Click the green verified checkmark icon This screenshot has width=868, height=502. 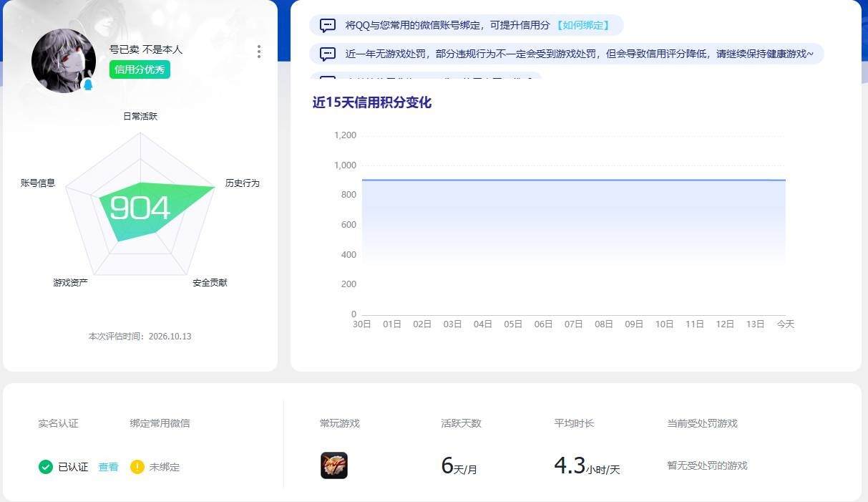point(46,467)
